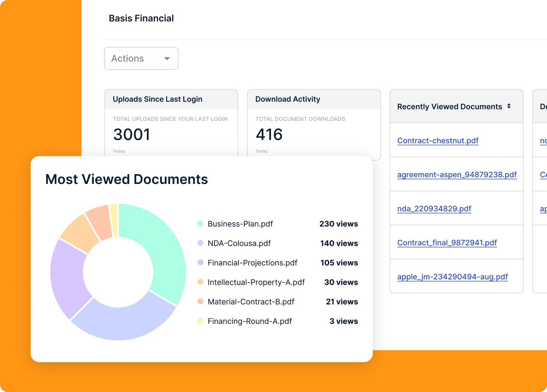Image resolution: width=547 pixels, height=392 pixels.
Task: Sort Recently Viewed Documents with arrows icon
Action: click(x=509, y=106)
